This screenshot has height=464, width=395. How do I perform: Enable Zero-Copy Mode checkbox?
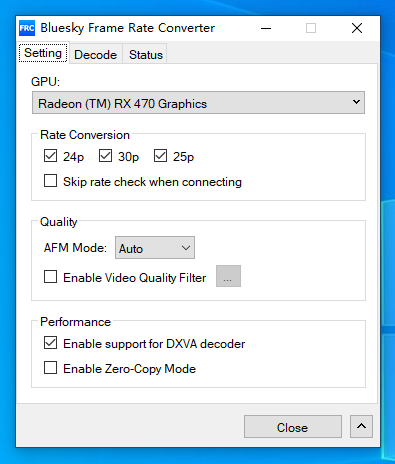(50, 368)
